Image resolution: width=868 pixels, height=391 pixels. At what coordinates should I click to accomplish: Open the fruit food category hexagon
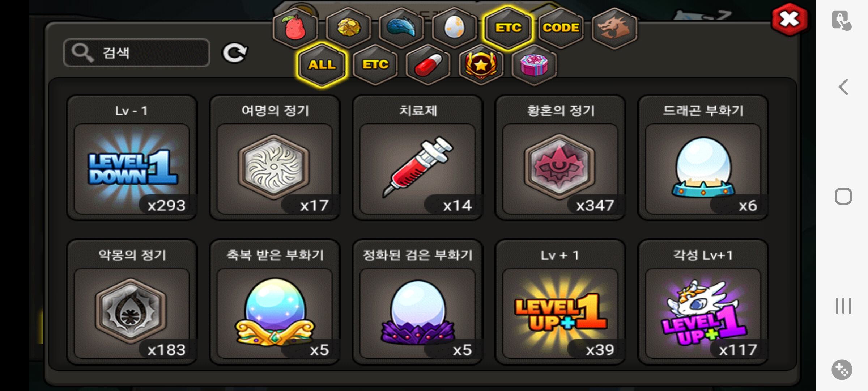[x=295, y=28]
